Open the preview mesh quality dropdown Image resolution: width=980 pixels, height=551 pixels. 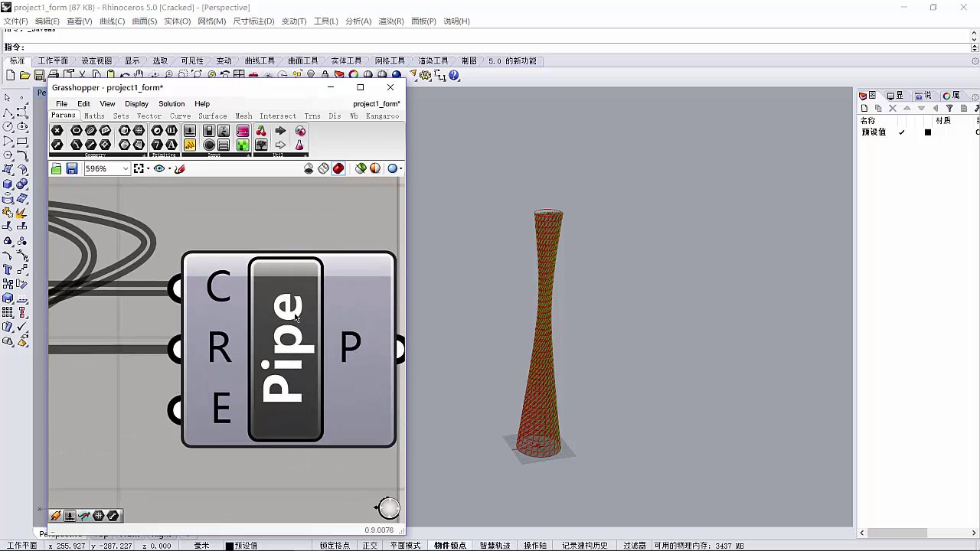pos(401,168)
